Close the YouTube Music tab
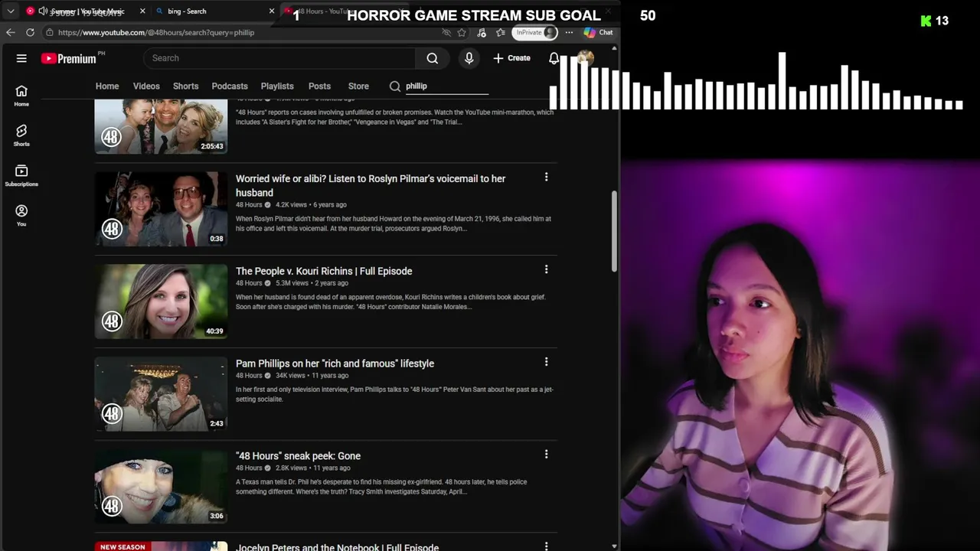This screenshot has height=551, width=980. point(142,11)
